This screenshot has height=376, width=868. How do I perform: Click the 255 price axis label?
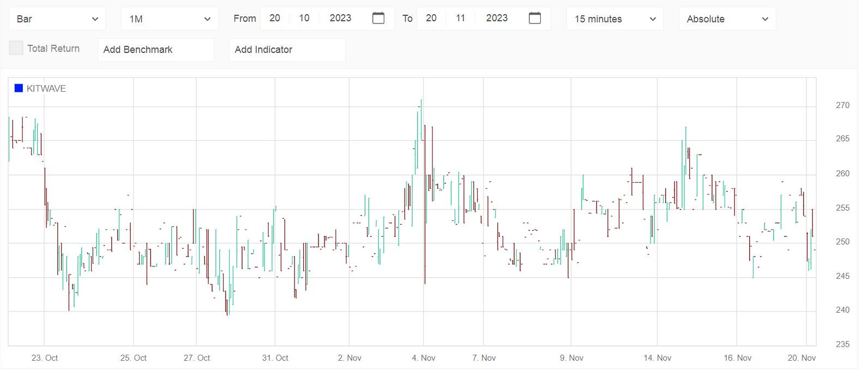coord(843,208)
